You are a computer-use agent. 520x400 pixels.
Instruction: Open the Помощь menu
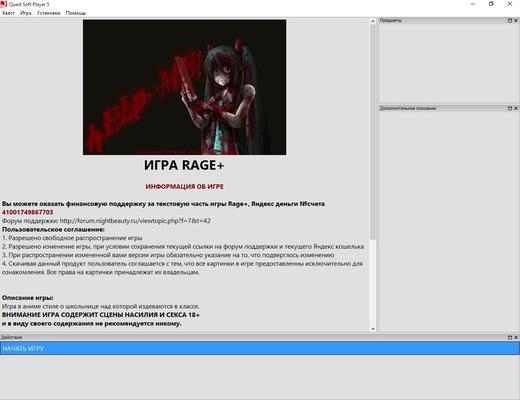76,13
